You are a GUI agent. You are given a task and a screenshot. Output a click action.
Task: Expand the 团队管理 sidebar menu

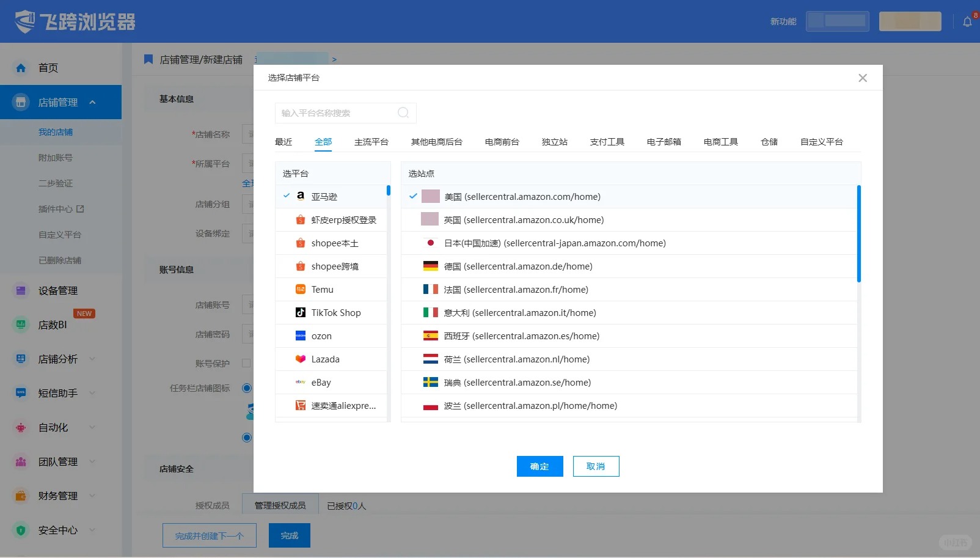click(x=93, y=461)
